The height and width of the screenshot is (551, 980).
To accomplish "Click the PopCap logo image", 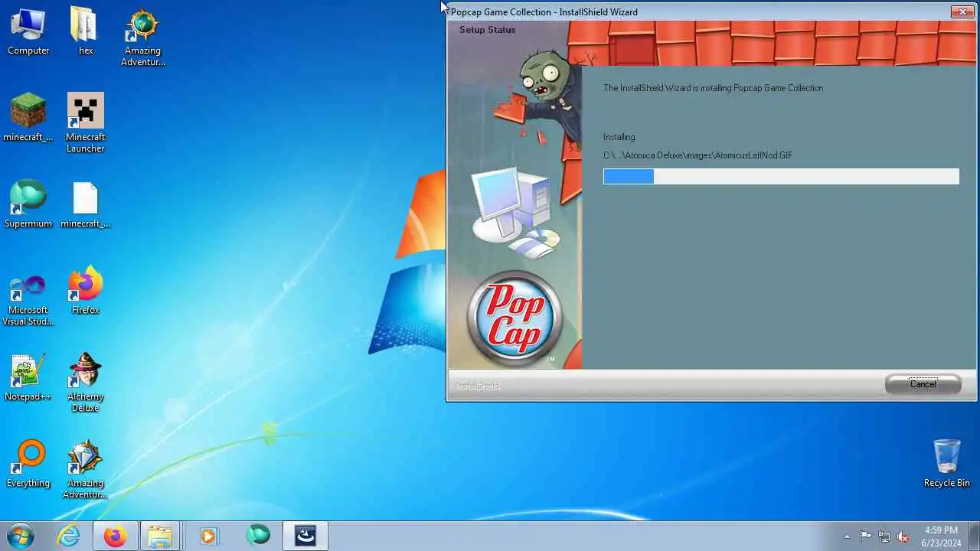I will (514, 317).
